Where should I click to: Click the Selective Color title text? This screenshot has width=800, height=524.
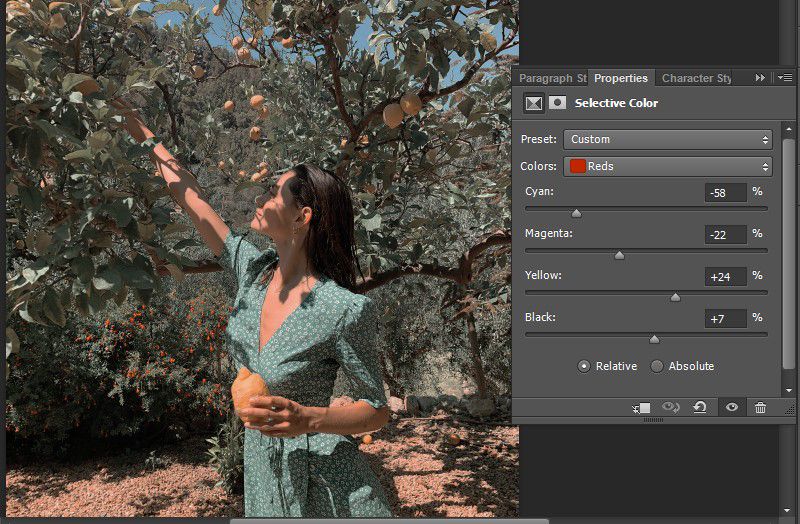click(616, 103)
